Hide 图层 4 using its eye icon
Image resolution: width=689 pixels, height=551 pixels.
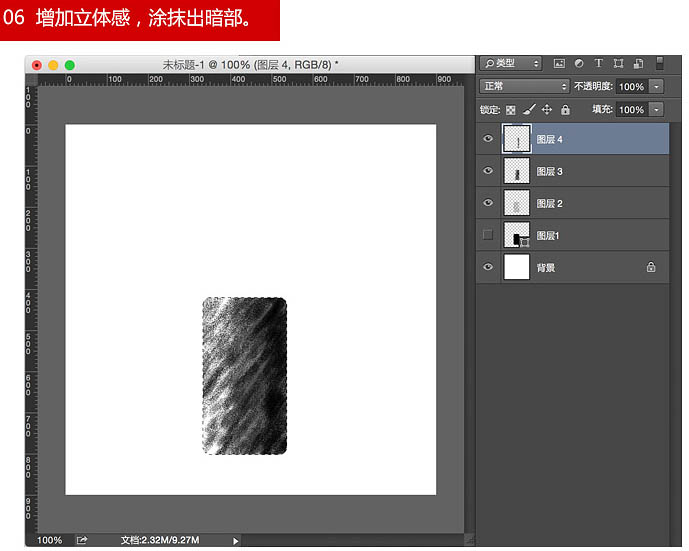488,139
